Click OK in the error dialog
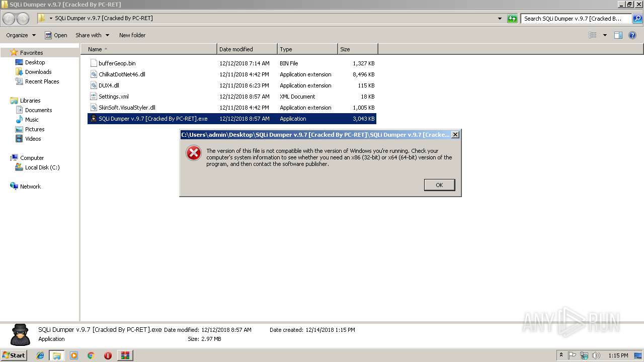 pyautogui.click(x=439, y=185)
